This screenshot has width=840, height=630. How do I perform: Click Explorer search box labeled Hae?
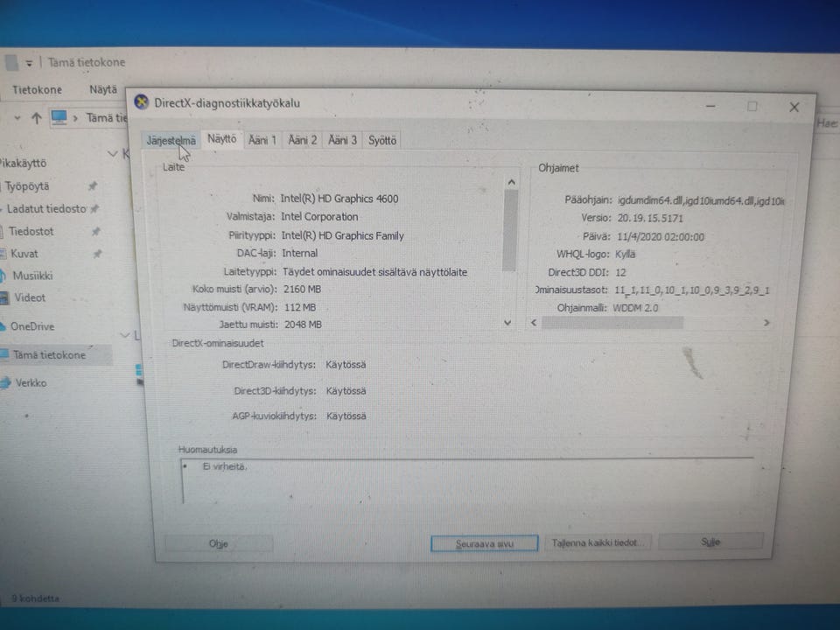(827, 122)
